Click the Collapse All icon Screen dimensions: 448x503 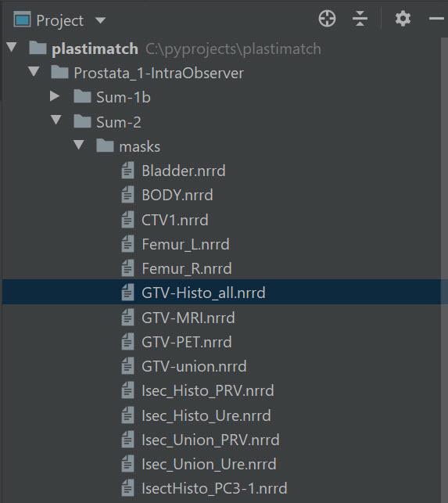click(360, 19)
